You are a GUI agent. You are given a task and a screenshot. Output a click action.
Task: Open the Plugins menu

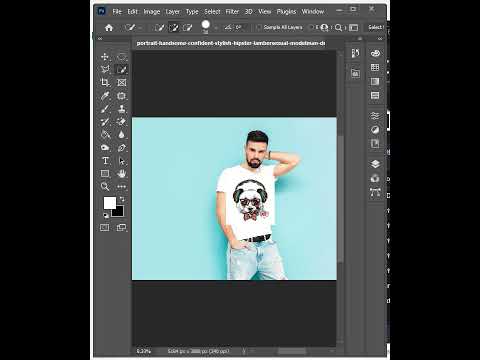(286, 12)
